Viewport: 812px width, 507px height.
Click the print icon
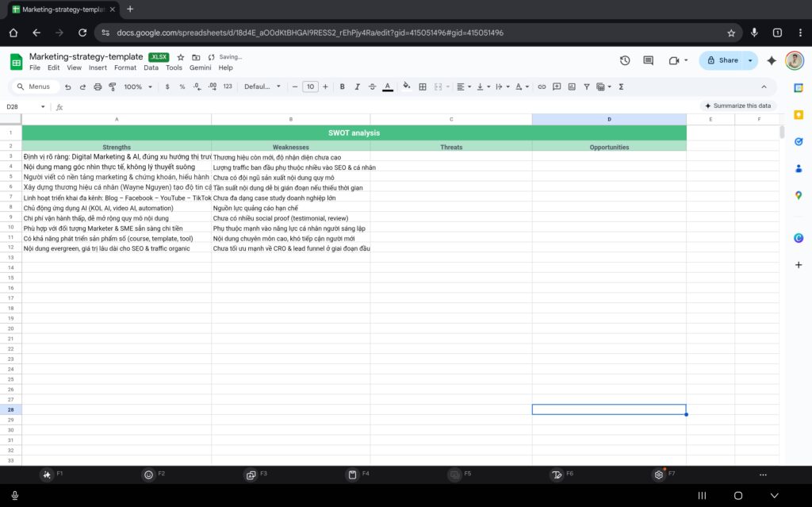(98, 86)
